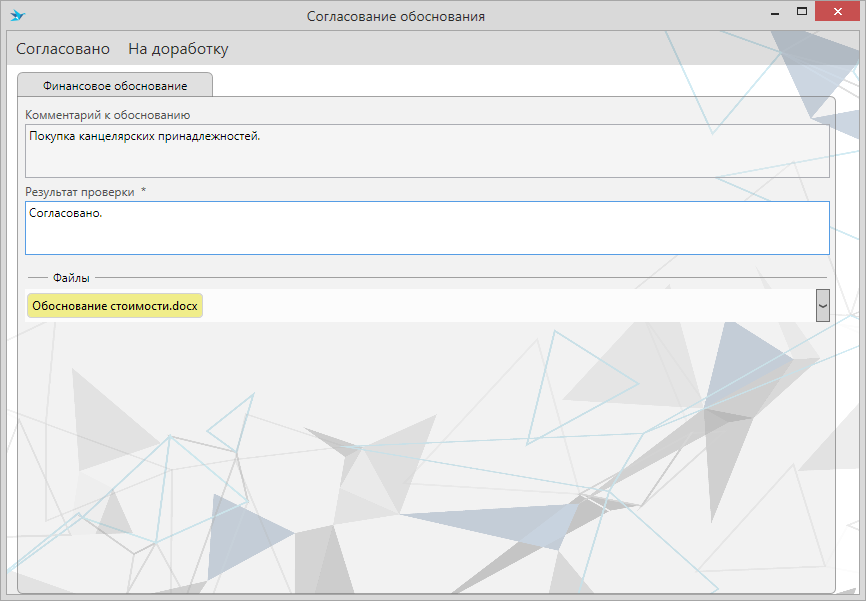Maximize the Согласование обоснования window

tap(801, 12)
